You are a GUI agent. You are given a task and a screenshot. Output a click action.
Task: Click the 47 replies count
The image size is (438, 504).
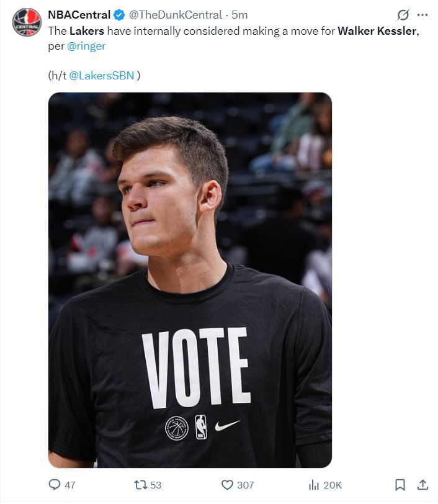(69, 485)
